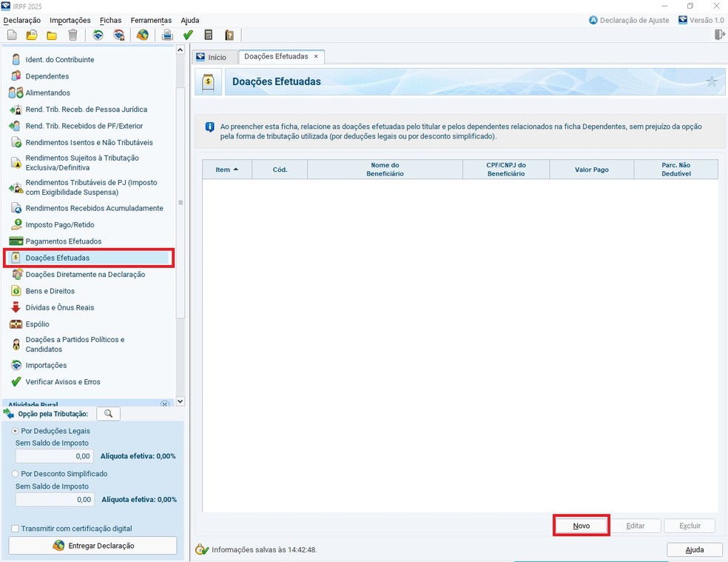This screenshot has width=728, height=562.
Task: Click the left sidebar vertical scrollbar
Action: 180,202
